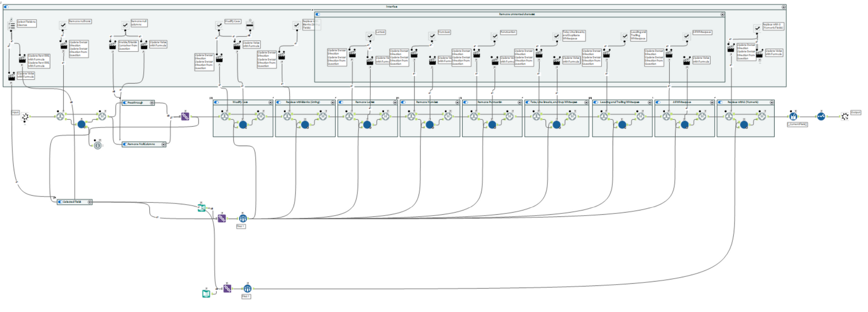Expand the Remove NullColumns container
Image resolution: width=868 pixels, height=312 pixels.
(164, 144)
